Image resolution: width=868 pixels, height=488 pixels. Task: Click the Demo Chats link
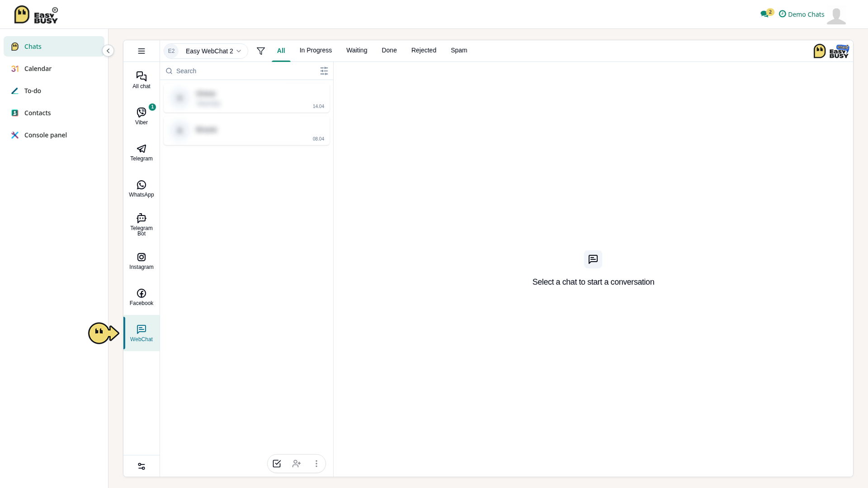[x=802, y=14]
